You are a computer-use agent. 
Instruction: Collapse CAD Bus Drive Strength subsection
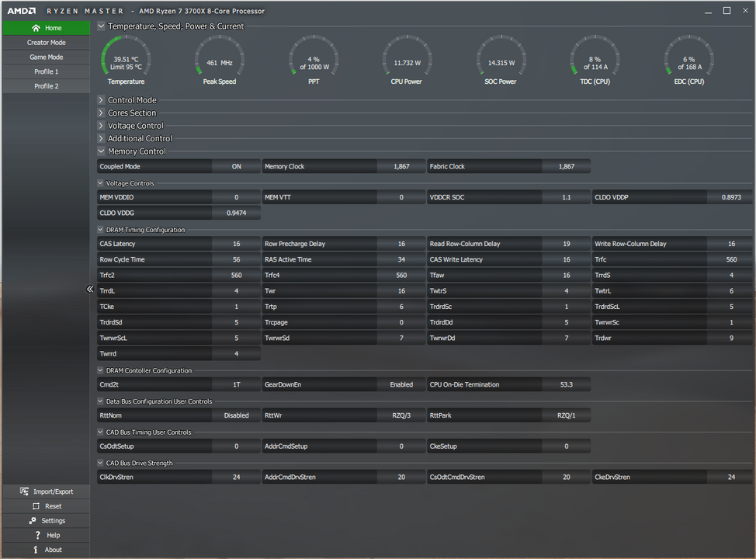[x=100, y=463]
